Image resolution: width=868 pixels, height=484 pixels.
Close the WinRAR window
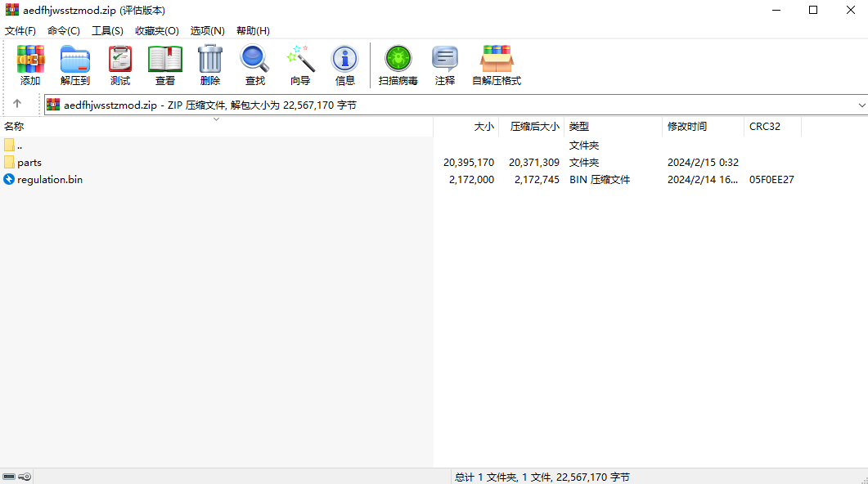click(x=850, y=10)
